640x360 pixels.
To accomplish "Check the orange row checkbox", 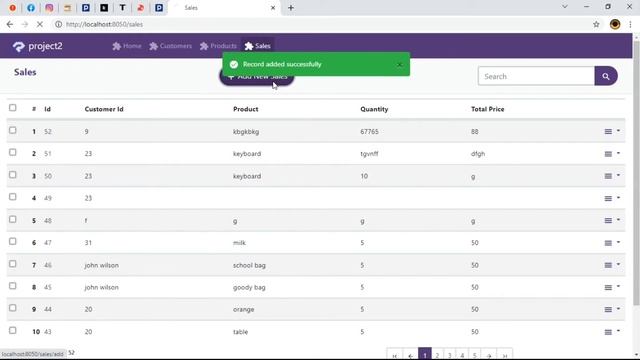I will tap(13, 308).
